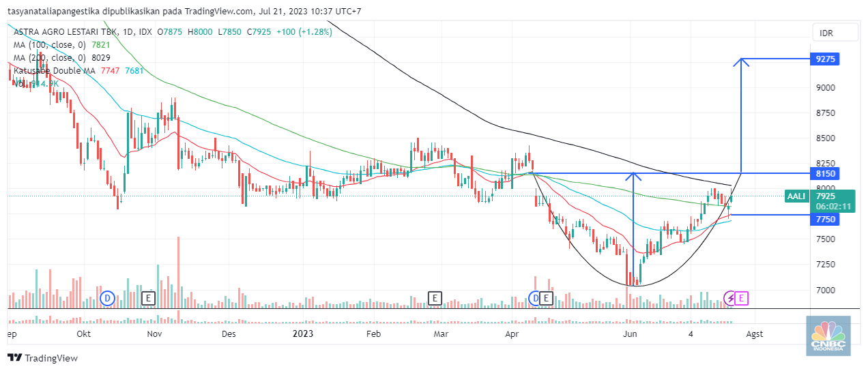Open the earnings marker E before March
The width and height of the screenshot is (868, 371).
435,298
